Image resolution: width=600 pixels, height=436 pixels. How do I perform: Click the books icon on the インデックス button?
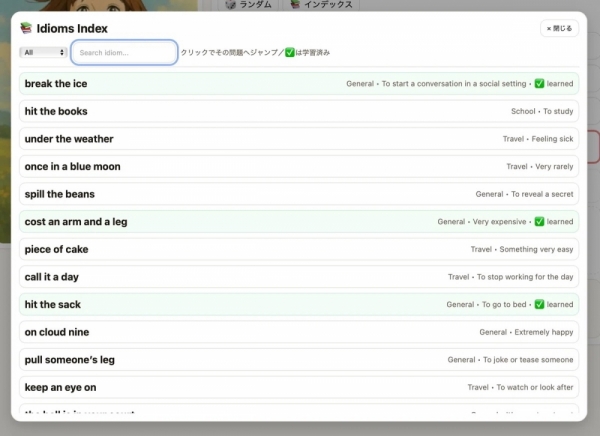coord(295,4)
